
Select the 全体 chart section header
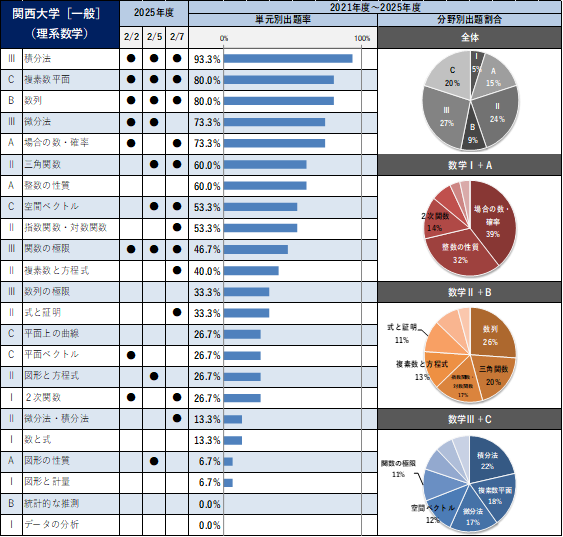[x=469, y=37]
